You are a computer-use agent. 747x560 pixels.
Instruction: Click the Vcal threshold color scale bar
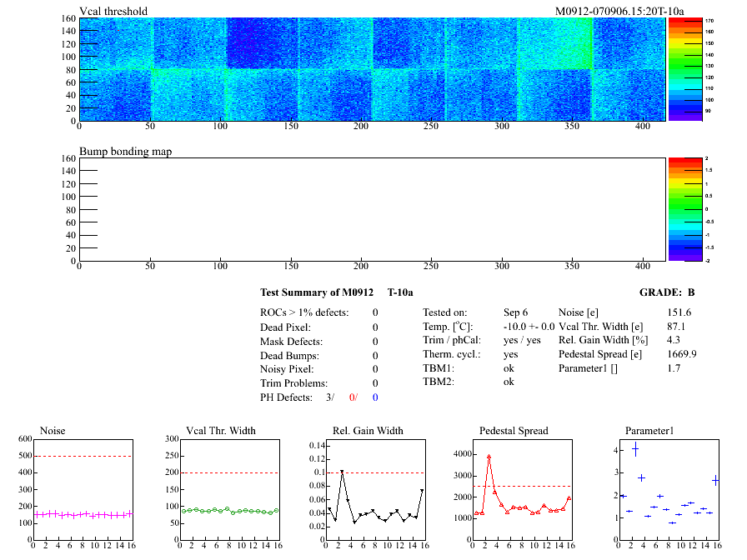coord(685,69)
